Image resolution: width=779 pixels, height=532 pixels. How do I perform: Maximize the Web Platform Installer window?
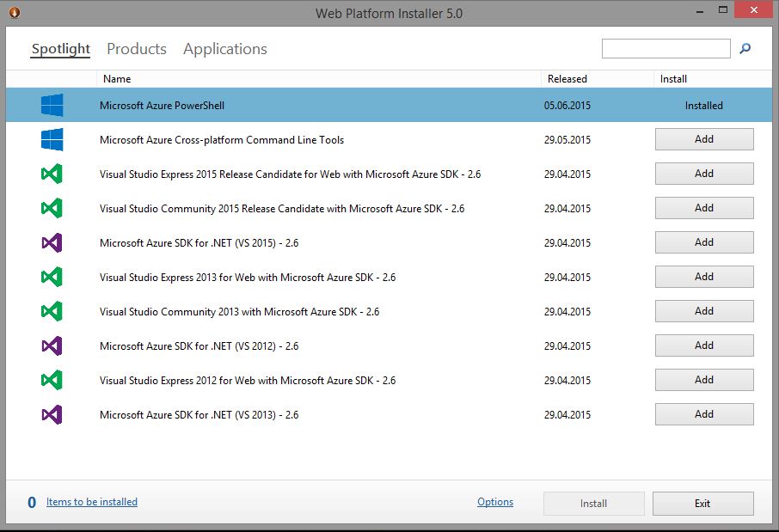[x=723, y=10]
